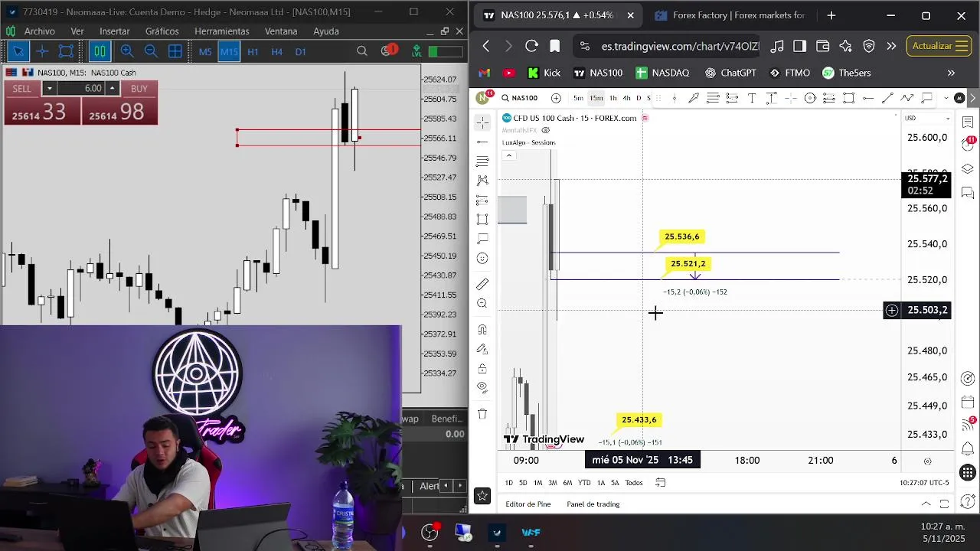This screenshot has width=980, height=551.
Task: Go back in the browser
Action: tap(485, 46)
